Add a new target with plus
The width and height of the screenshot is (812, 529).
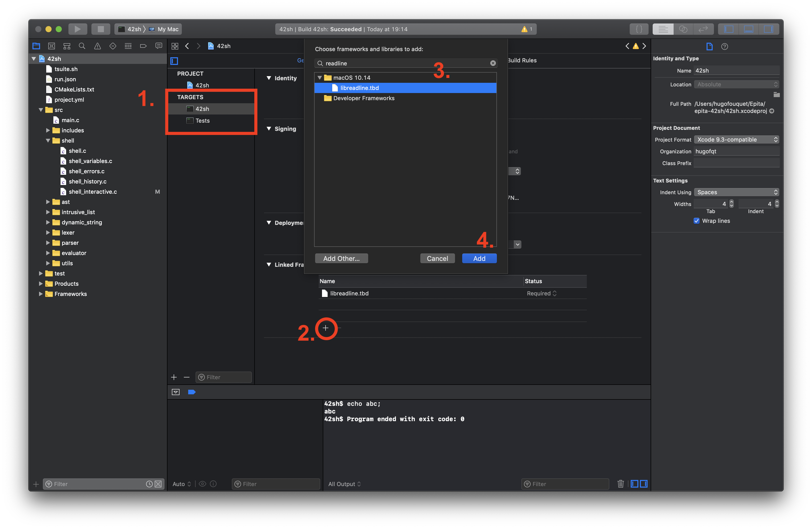pos(174,377)
